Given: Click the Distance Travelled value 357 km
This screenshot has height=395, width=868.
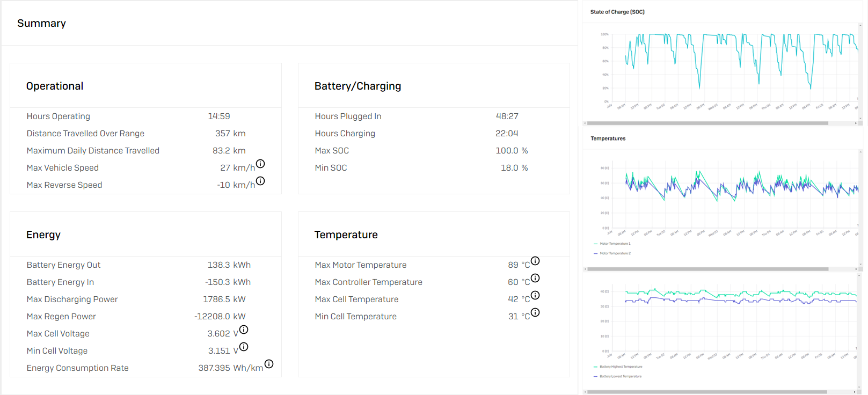Looking at the screenshot, I should pyautogui.click(x=230, y=134).
